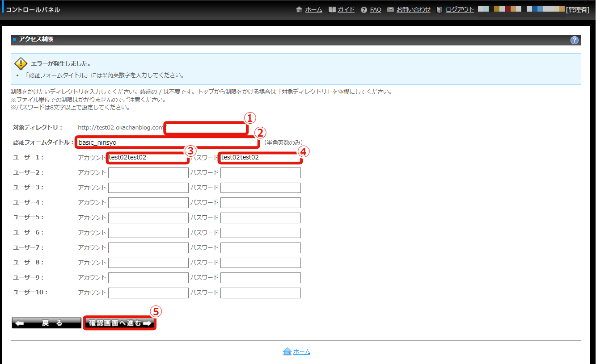Click the logout door icon
This screenshot has height=364, width=596.
[x=440, y=10]
